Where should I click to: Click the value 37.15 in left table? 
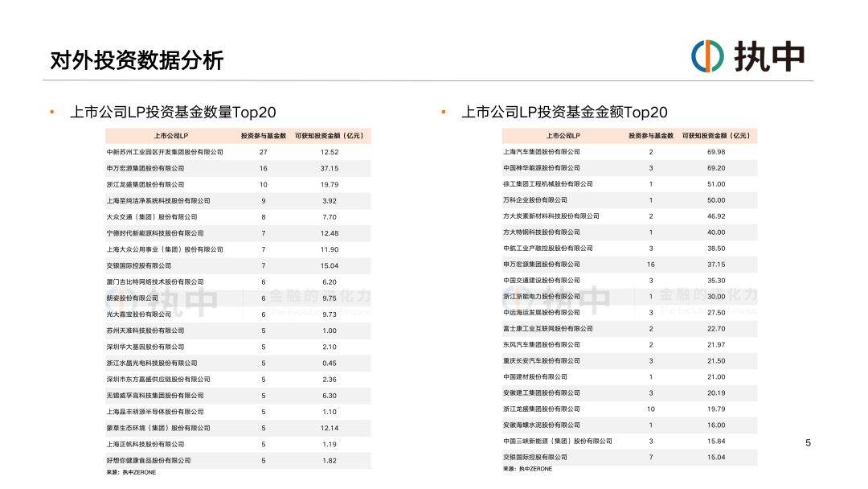(x=330, y=168)
